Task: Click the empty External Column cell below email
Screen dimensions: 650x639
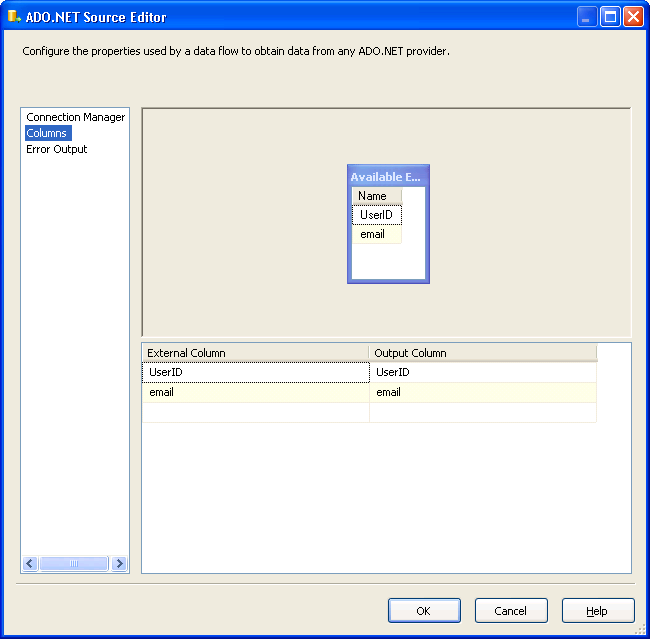Action: tap(255, 412)
